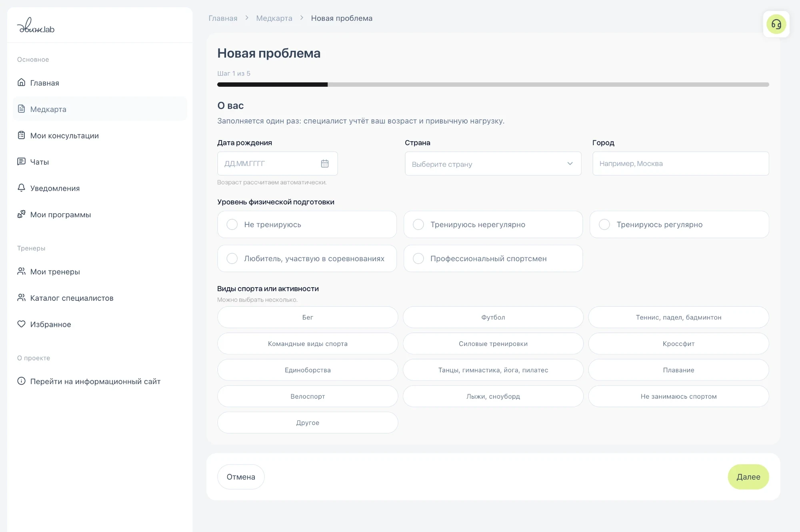
Task: Select 'Любитель, участвую в соревнованиях' option
Action: pyautogui.click(x=307, y=258)
